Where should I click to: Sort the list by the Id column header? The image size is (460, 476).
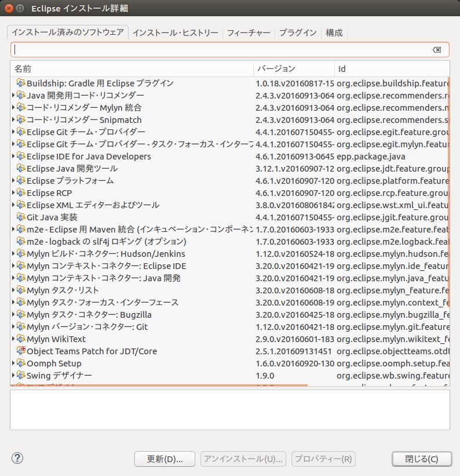click(x=392, y=68)
